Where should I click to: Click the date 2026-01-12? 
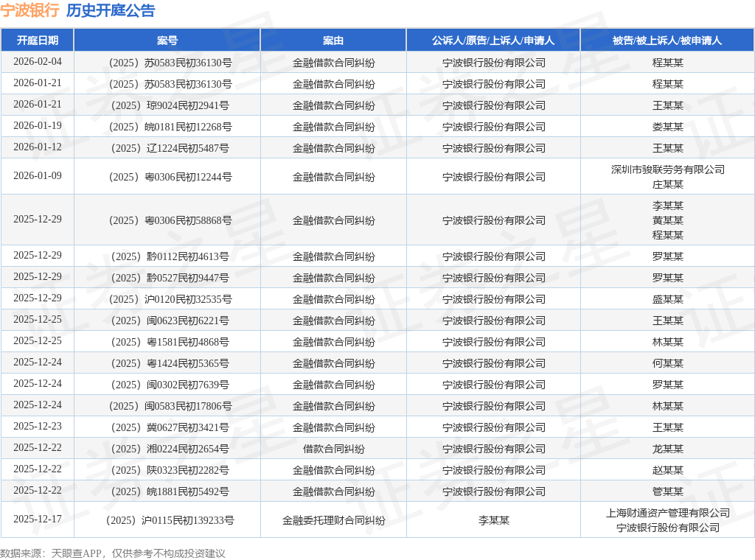[38, 147]
